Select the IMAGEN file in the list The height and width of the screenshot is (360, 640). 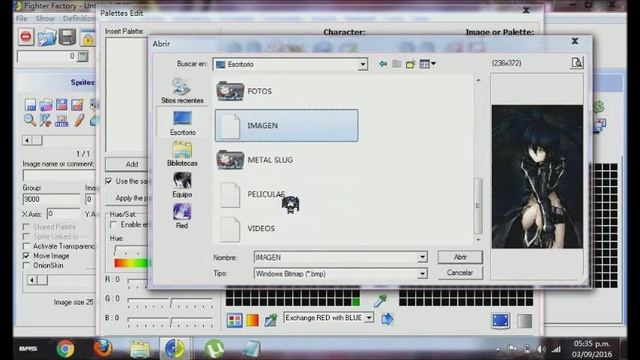(287, 125)
